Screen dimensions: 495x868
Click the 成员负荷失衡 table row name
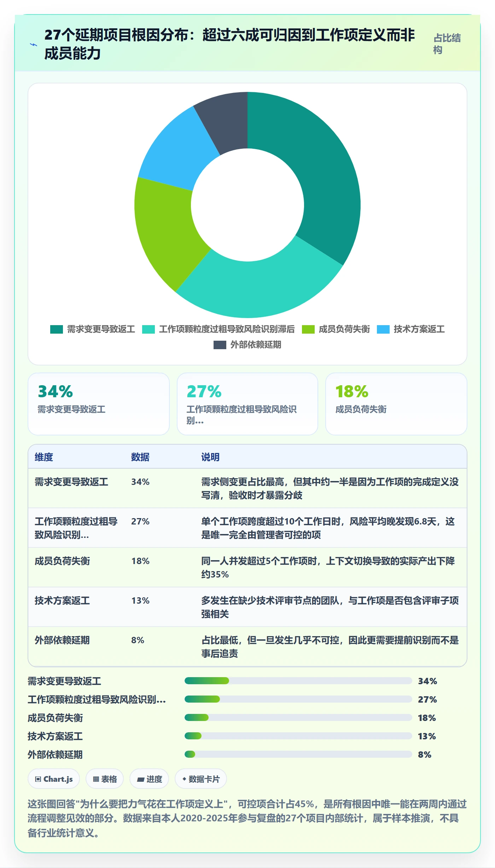point(62,561)
